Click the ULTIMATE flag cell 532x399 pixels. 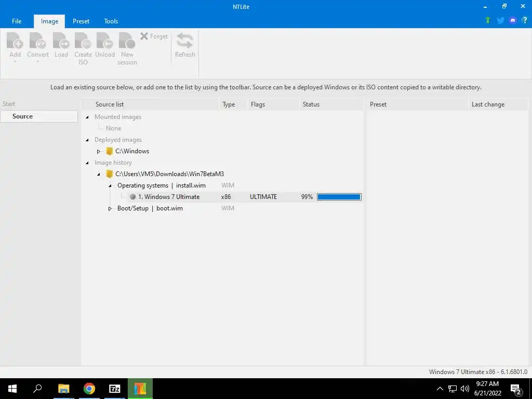(x=263, y=197)
